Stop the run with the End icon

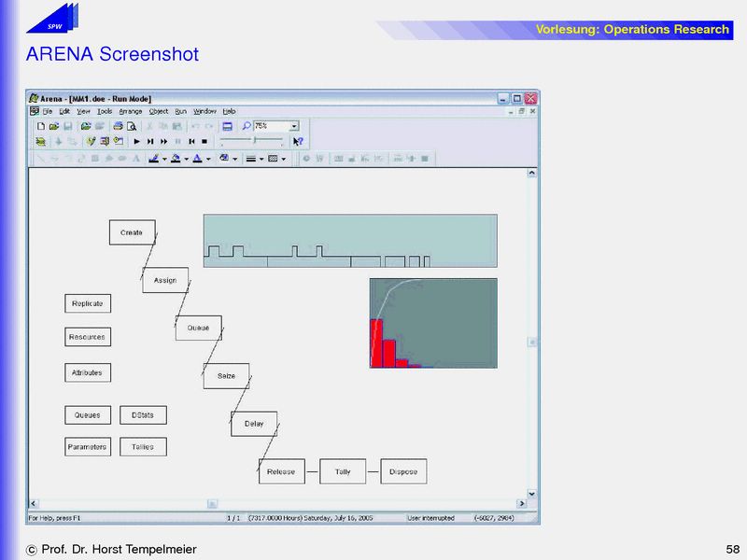tap(204, 142)
